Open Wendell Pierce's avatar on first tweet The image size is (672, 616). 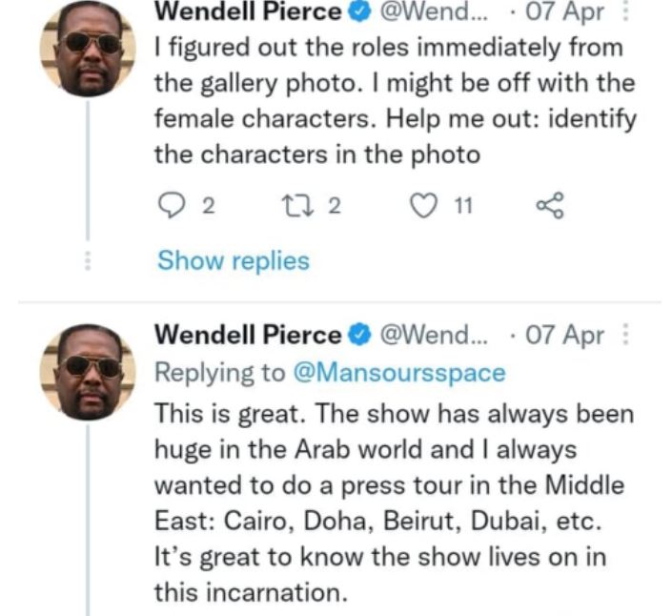88,49
